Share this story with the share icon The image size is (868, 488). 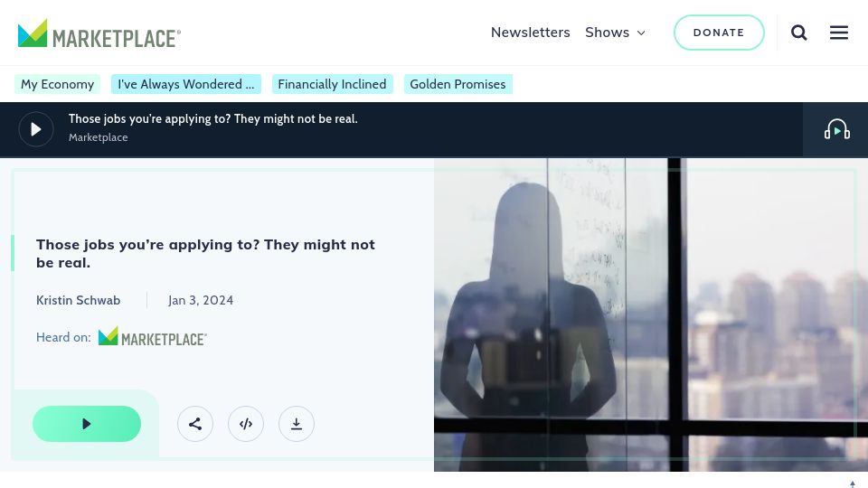tap(195, 424)
